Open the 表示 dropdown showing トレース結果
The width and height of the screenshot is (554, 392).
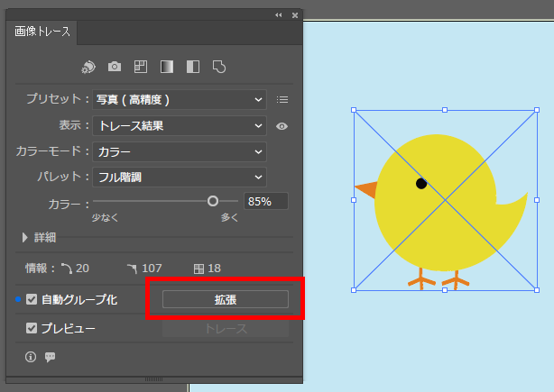pyautogui.click(x=180, y=126)
